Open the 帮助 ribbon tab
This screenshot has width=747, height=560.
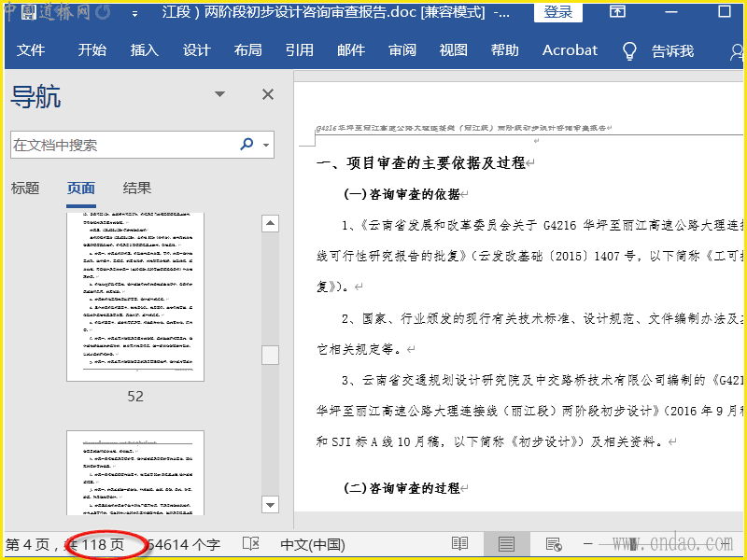point(504,50)
